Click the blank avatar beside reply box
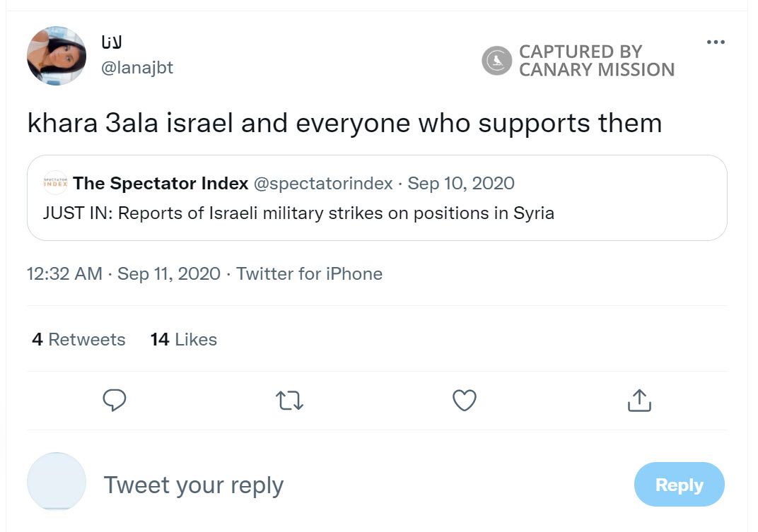Image resolution: width=758 pixels, height=532 pixels. point(57,482)
